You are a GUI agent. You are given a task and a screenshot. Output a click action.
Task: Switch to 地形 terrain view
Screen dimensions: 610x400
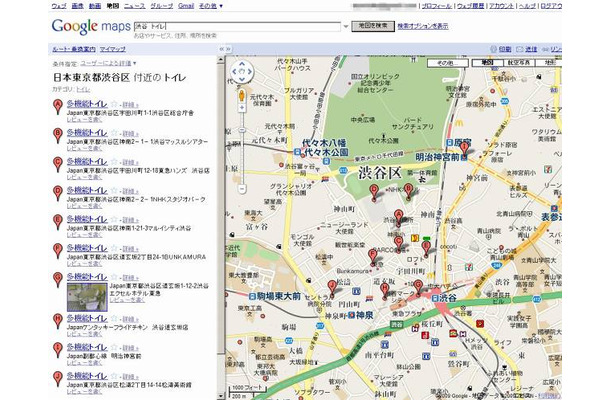[549, 63]
